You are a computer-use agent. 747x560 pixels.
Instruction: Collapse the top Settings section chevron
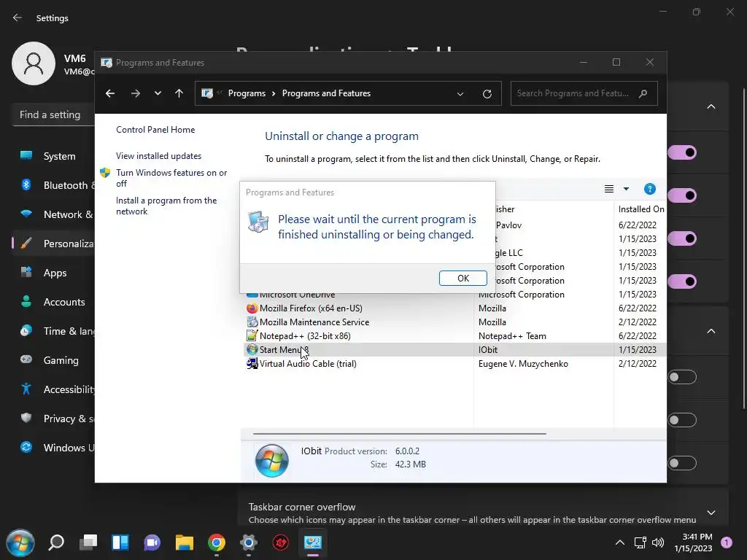point(711,106)
